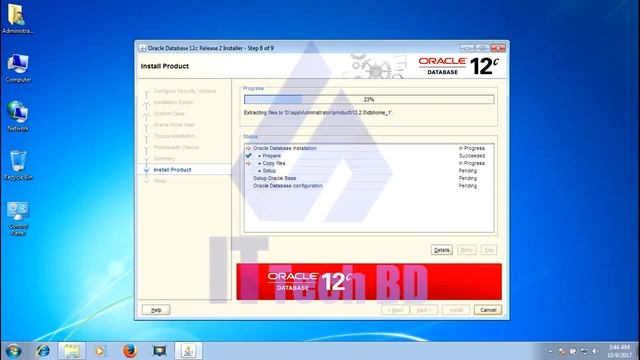Select the Finish step
The height and width of the screenshot is (360, 640).
click(160, 181)
